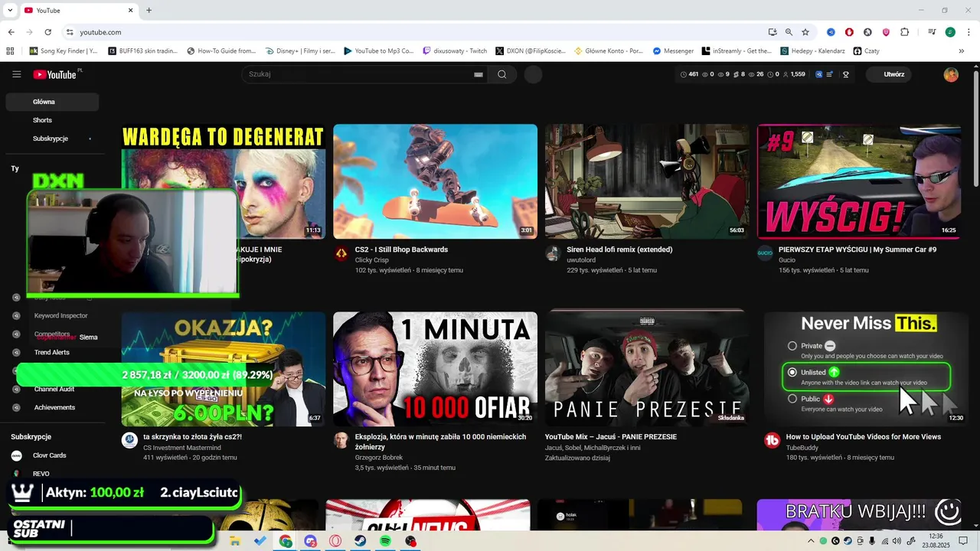Click the Keyword Inspector sidebar icon
Viewport: 980px width, 551px height.
(x=16, y=315)
